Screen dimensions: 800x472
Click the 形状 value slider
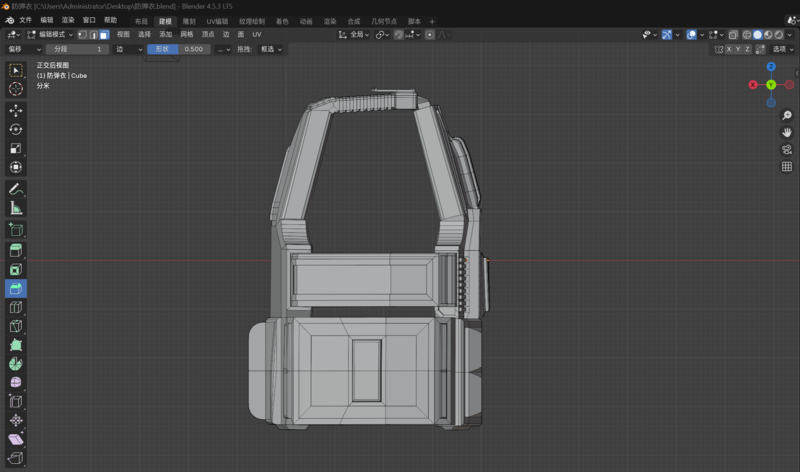tap(177, 49)
